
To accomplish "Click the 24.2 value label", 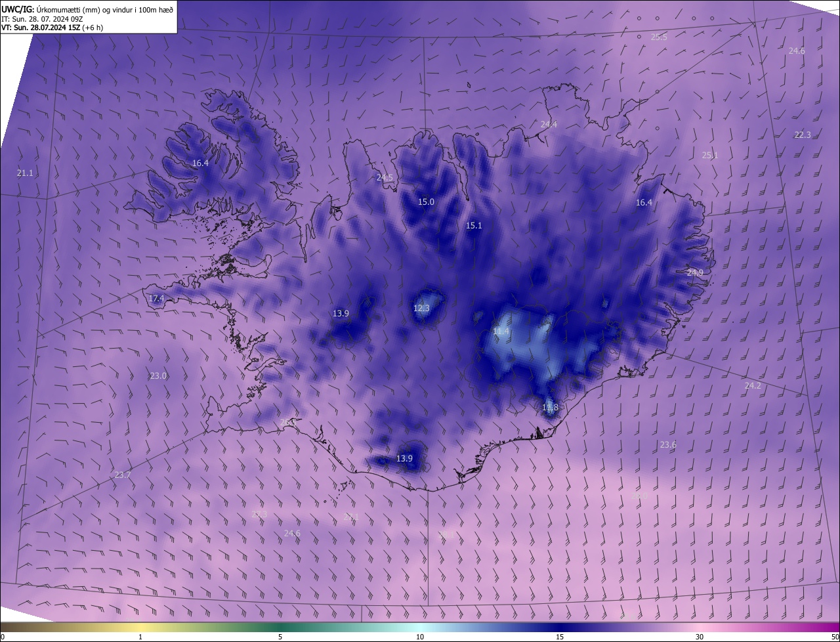I will (x=753, y=386).
